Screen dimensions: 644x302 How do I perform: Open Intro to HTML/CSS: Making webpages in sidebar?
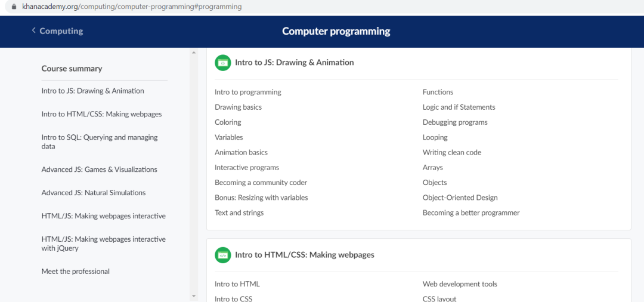tap(101, 114)
